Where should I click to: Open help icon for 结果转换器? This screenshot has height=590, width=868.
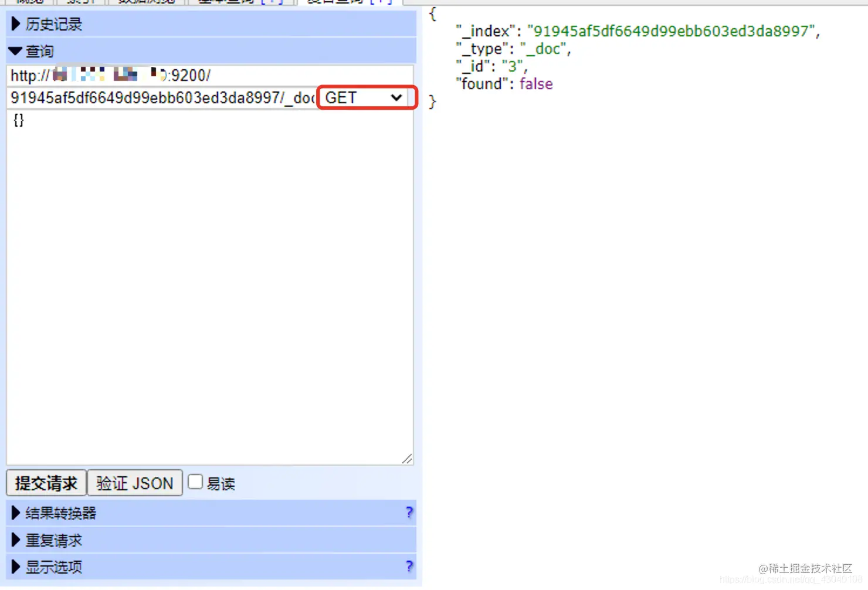coord(409,513)
